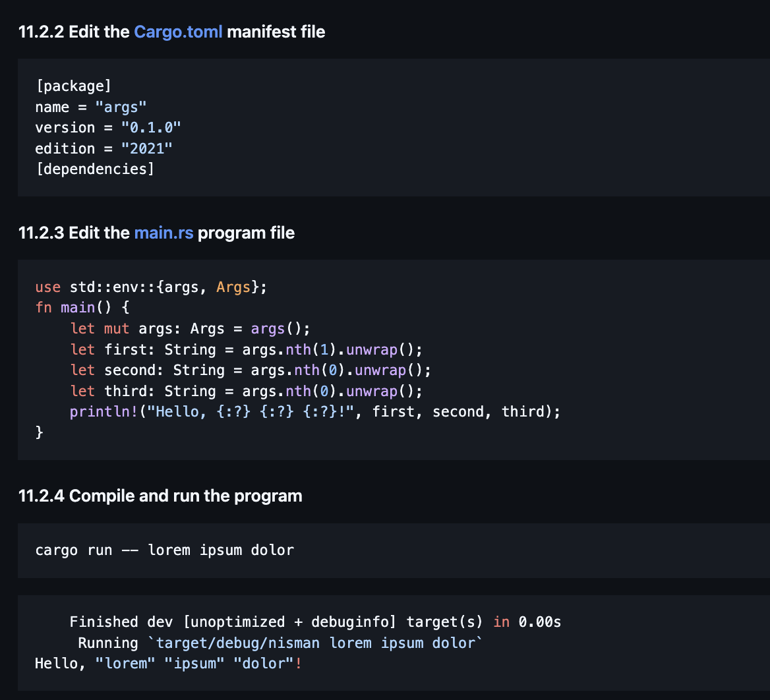The width and height of the screenshot is (770, 700).
Task: Click the version = "0.1.0" line
Action: (107, 127)
